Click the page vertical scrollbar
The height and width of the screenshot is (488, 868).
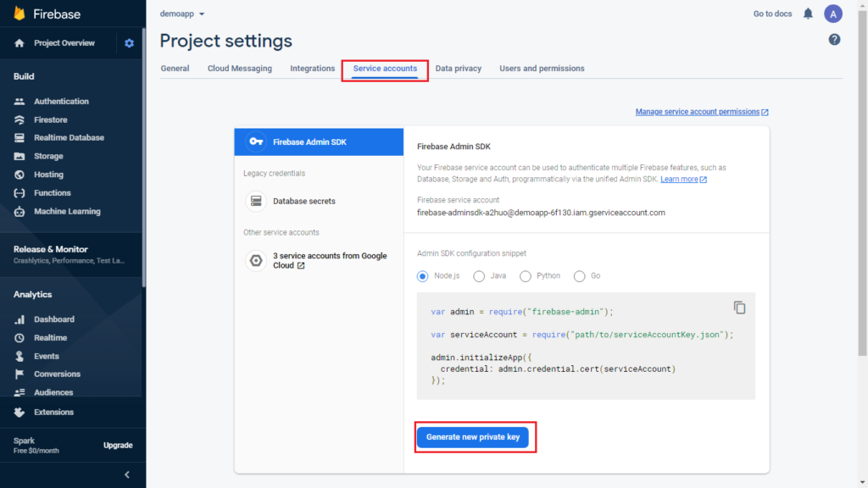[x=862, y=183]
